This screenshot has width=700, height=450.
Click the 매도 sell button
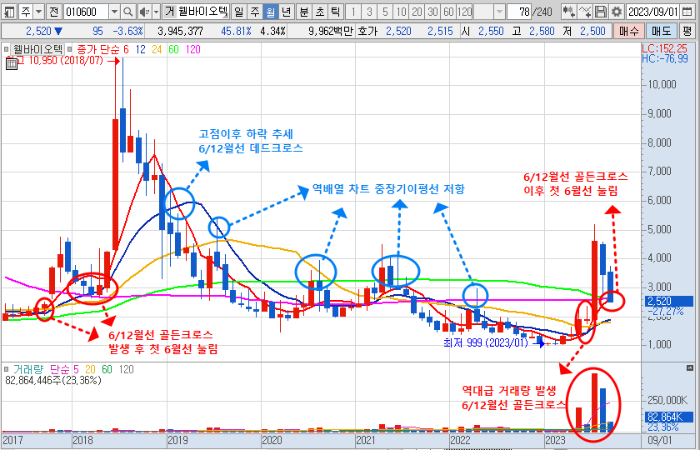[x=661, y=31]
